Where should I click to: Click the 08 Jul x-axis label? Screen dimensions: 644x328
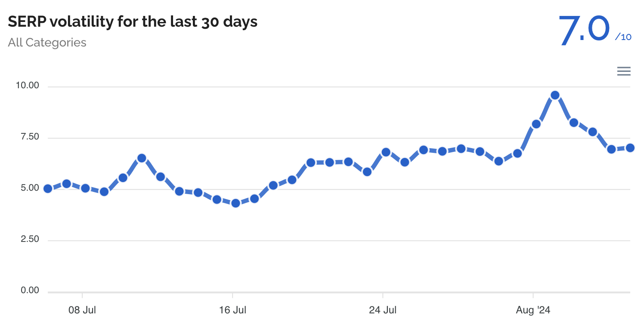(82, 310)
